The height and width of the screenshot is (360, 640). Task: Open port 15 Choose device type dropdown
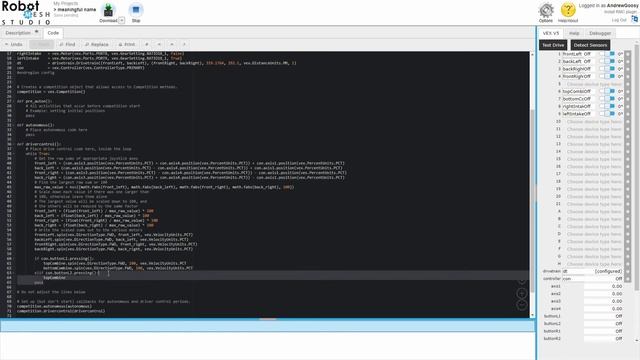click(594, 159)
